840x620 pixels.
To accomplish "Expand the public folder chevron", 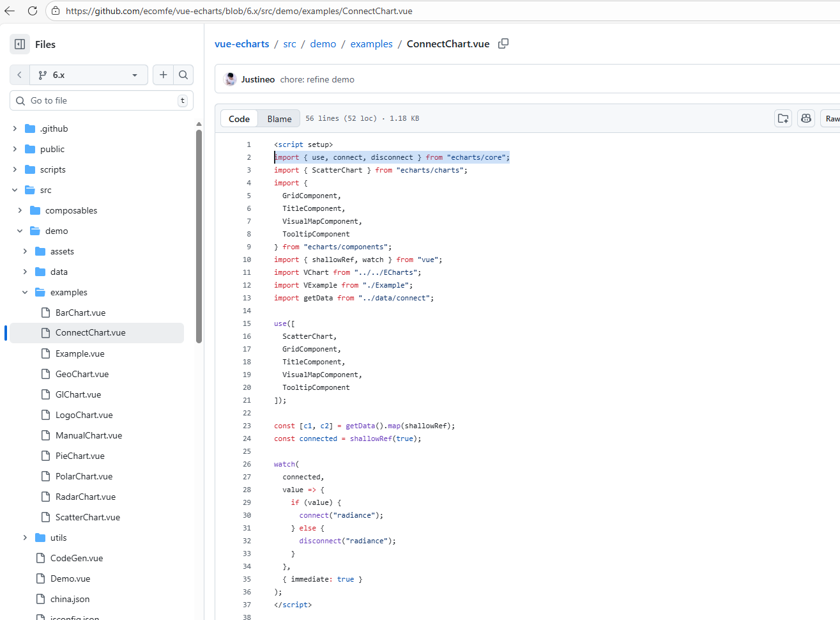I will coord(15,149).
